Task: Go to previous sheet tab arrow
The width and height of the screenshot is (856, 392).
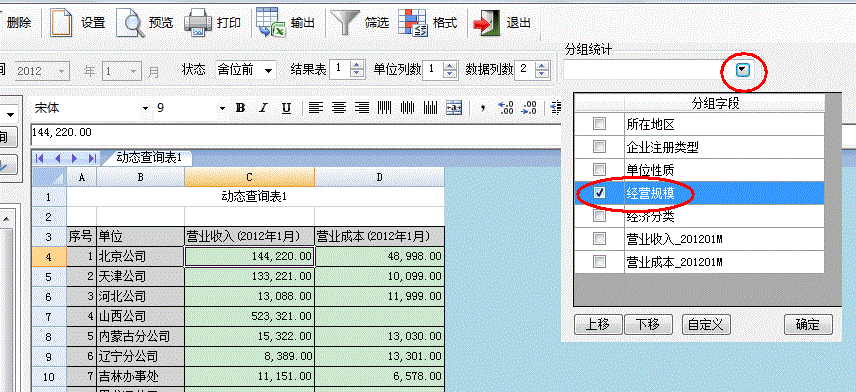Action: point(57,158)
